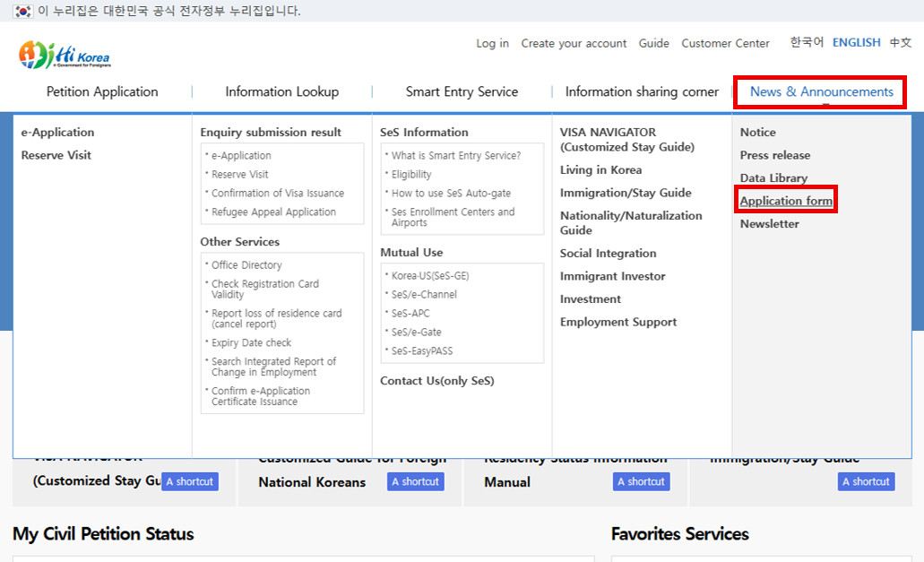Open the Petition Application menu
This screenshot has height=562, width=924.
[x=102, y=91]
